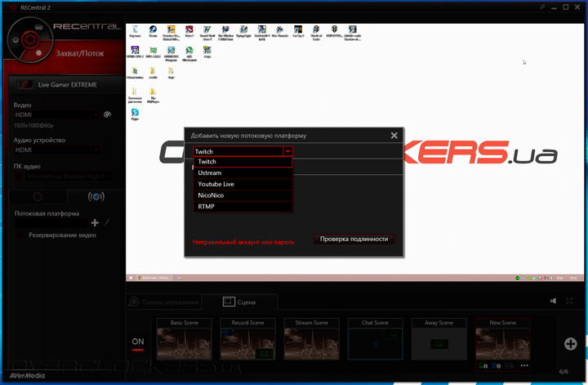Close the add streaming platform dialog
Viewport: 588px width, 385px height.
coord(394,136)
